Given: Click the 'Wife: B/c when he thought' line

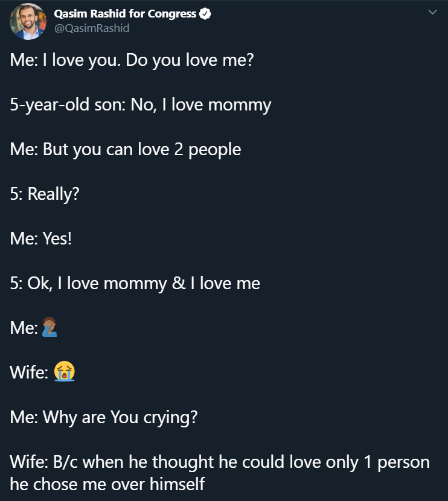Looking at the screenshot, I should click(220, 462).
